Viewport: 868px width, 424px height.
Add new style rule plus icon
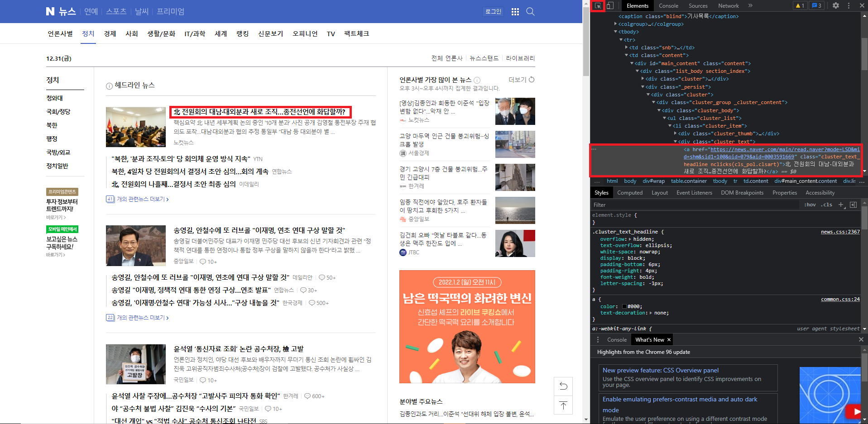click(841, 205)
